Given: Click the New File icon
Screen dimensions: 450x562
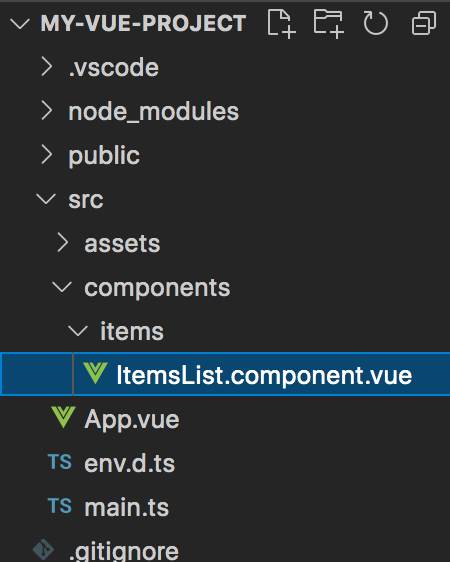Looking at the screenshot, I should point(281,24).
